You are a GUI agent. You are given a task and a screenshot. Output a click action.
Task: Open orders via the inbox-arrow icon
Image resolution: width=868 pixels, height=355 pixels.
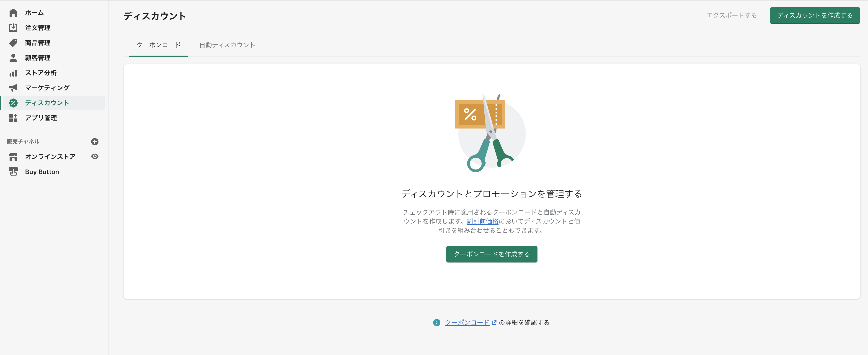pyautogui.click(x=13, y=28)
